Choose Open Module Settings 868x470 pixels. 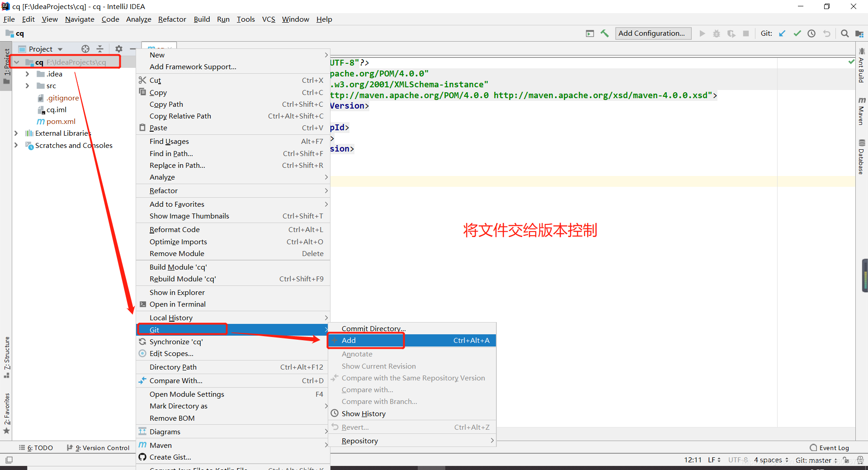click(x=233, y=394)
